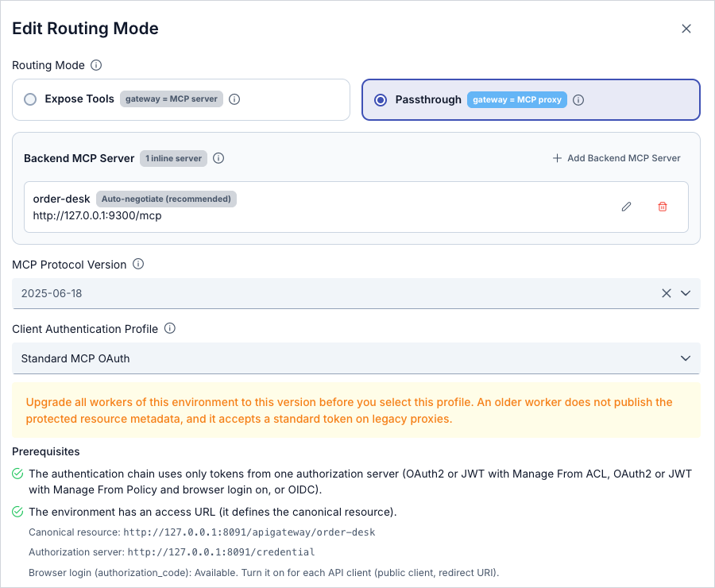Click the 'gateway = MCP proxy' badge
This screenshot has height=588, width=715.
point(517,100)
